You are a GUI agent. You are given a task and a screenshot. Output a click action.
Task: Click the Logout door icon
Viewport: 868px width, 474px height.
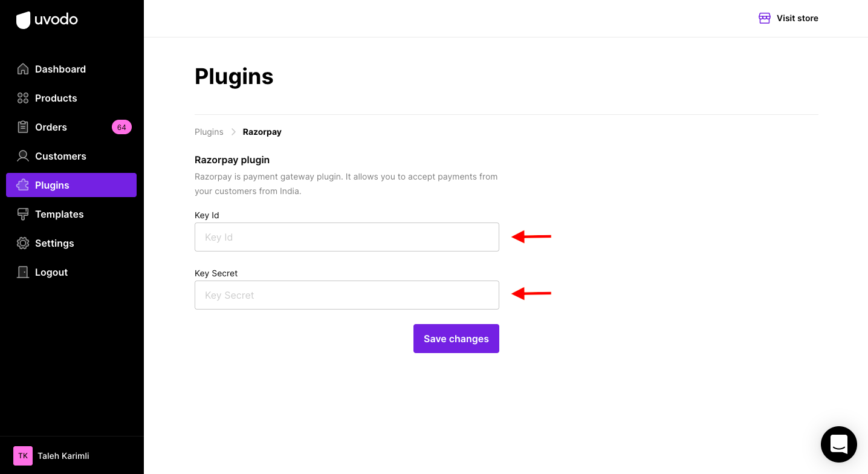pyautogui.click(x=23, y=272)
